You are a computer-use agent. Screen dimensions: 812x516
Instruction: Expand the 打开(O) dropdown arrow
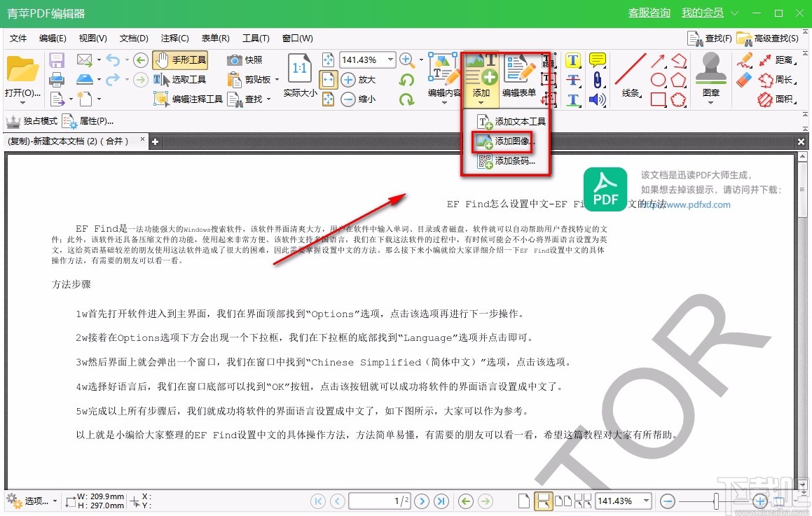point(22,102)
